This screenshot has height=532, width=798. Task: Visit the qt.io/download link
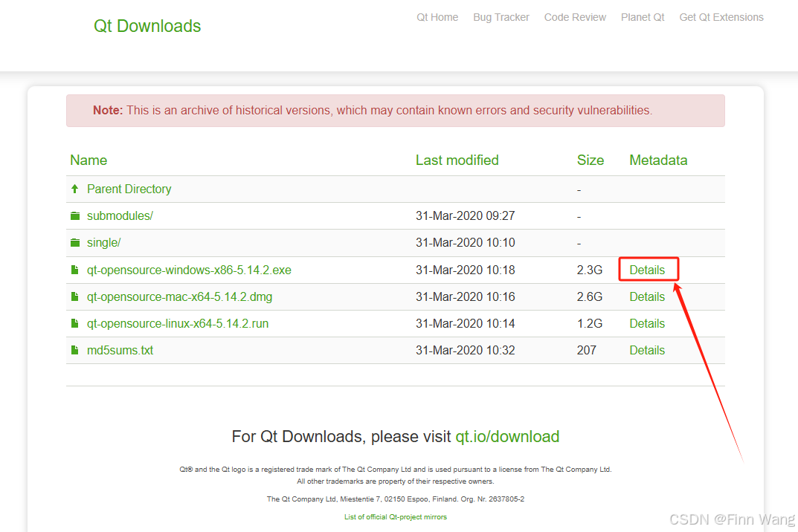coord(507,436)
